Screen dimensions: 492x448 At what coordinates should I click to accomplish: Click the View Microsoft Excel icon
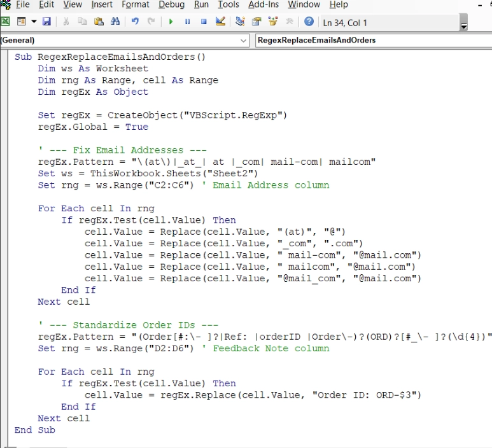pos(6,22)
